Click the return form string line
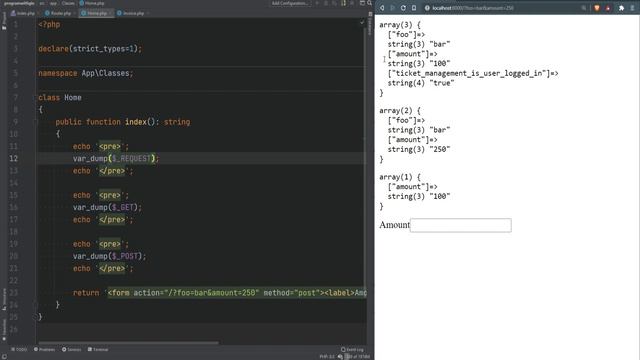This screenshot has width=640, height=360. point(220,293)
